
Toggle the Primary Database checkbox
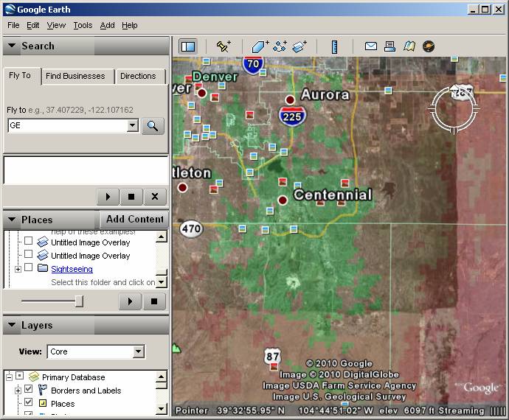19,376
